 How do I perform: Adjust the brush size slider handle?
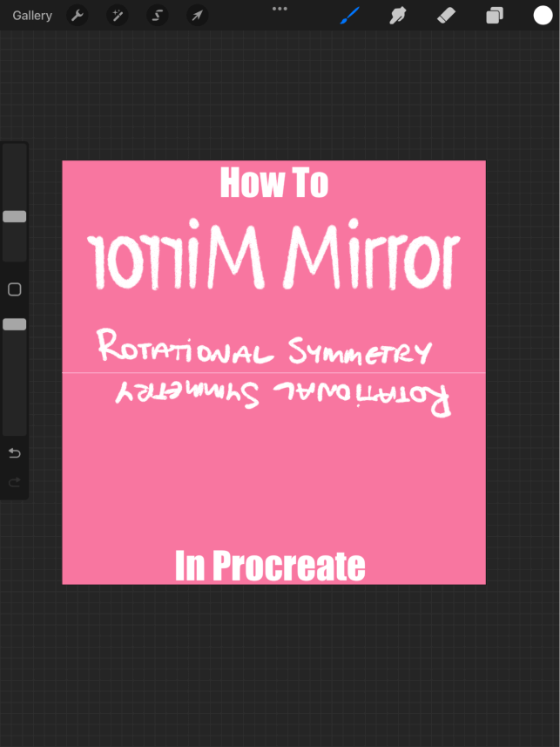[x=15, y=217]
